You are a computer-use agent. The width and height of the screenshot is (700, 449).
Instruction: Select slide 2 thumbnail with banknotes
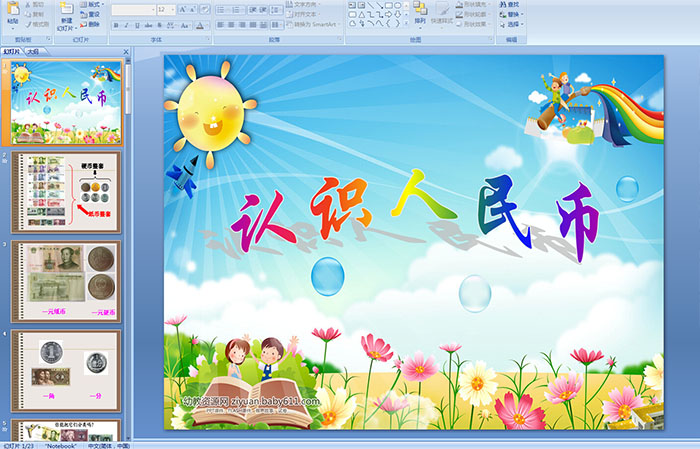click(x=66, y=192)
